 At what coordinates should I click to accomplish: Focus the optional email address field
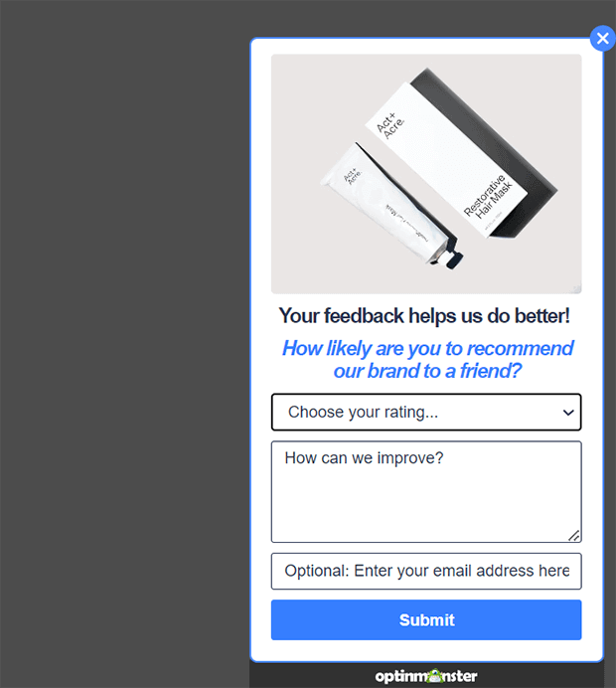(426, 571)
